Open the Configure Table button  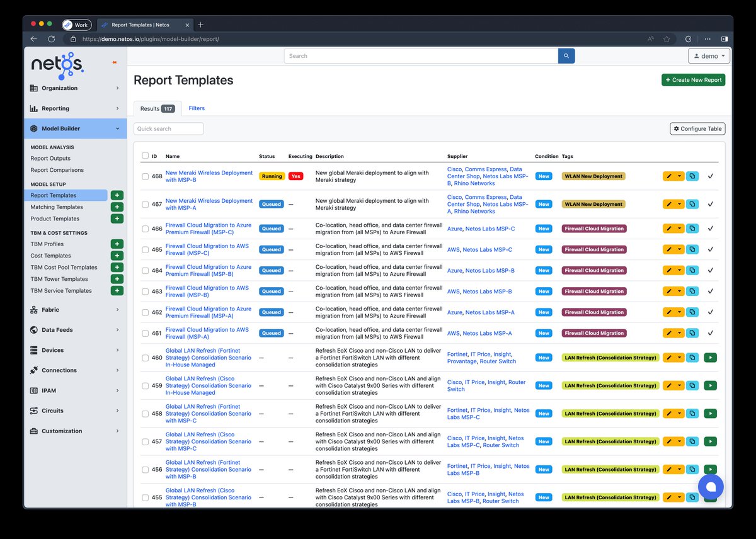pyautogui.click(x=697, y=128)
